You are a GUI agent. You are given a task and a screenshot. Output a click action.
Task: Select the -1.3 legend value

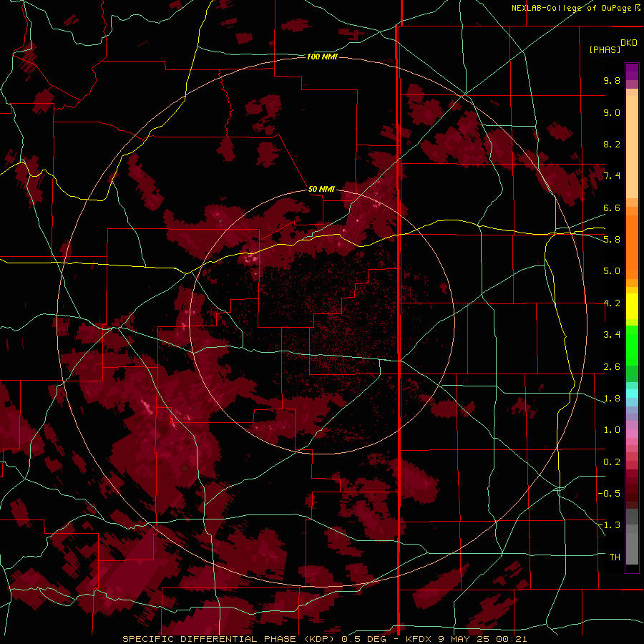point(609,525)
